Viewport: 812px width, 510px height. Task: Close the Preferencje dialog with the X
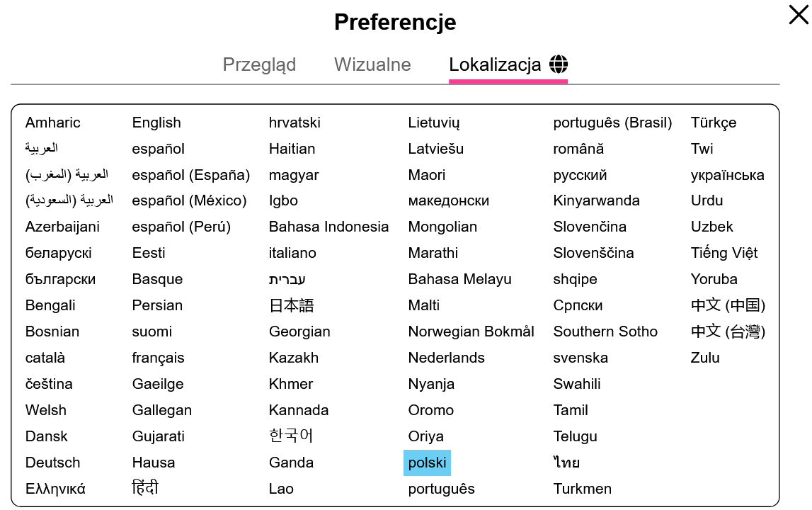799,14
